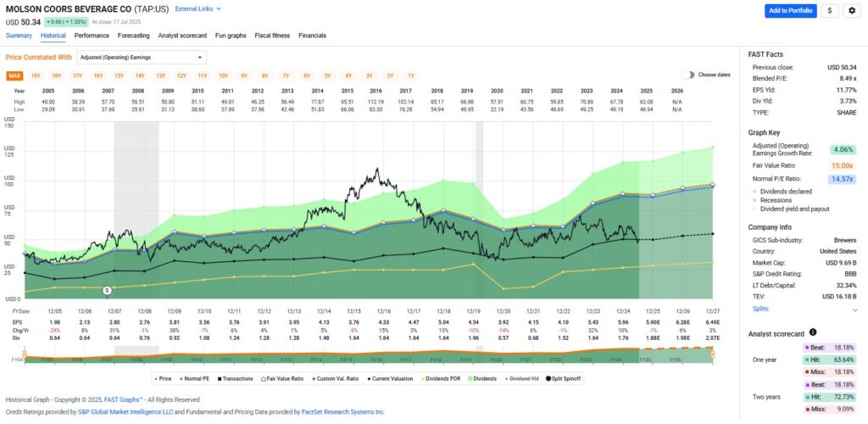Click the right handle of range slider
868x424 pixels.
[x=713, y=354]
